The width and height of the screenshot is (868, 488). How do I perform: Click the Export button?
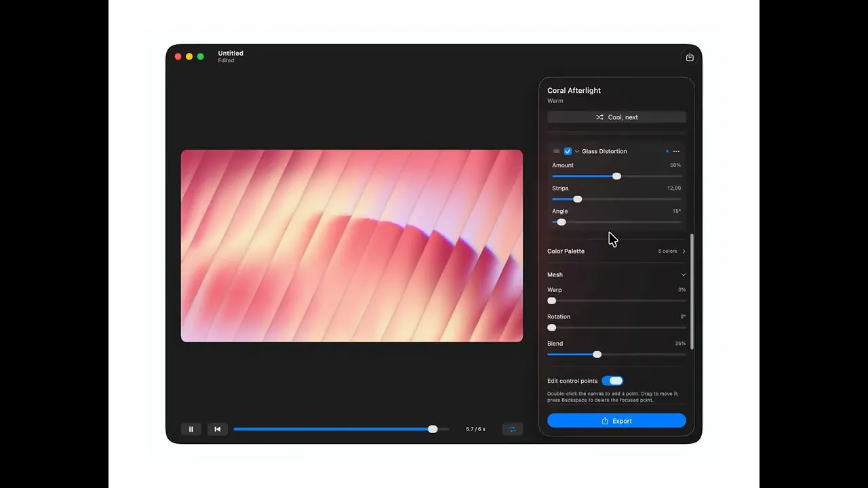616,421
